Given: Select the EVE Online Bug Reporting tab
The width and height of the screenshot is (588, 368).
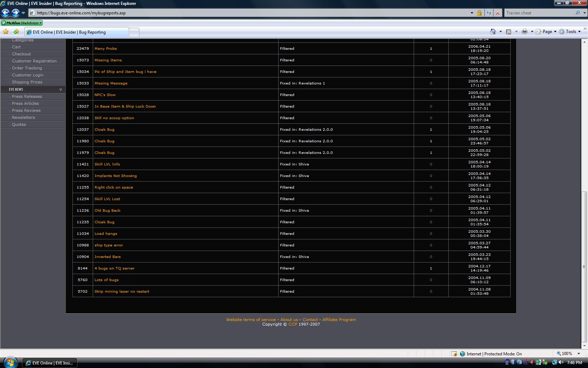Looking at the screenshot, I should [x=76, y=32].
